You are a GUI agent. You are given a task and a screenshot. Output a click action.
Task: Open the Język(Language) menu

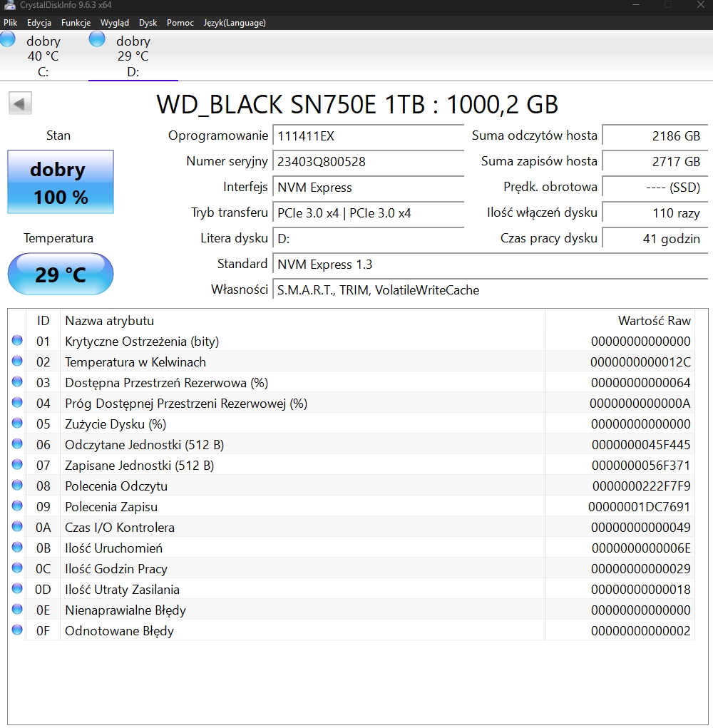(235, 23)
